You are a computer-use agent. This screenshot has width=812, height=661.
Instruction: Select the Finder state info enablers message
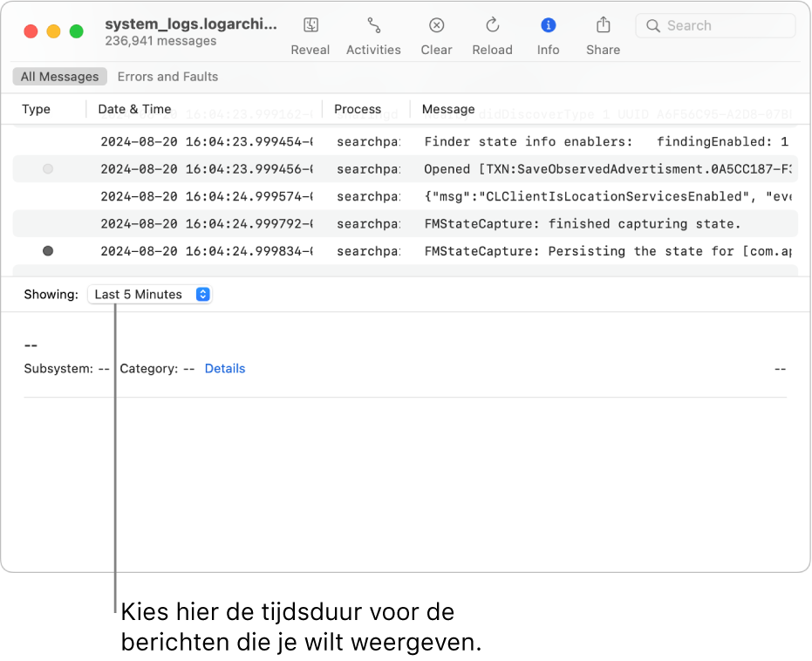pos(405,142)
